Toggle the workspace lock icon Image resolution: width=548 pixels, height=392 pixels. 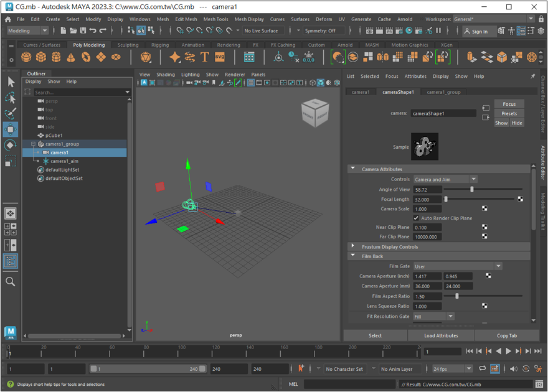click(x=541, y=19)
